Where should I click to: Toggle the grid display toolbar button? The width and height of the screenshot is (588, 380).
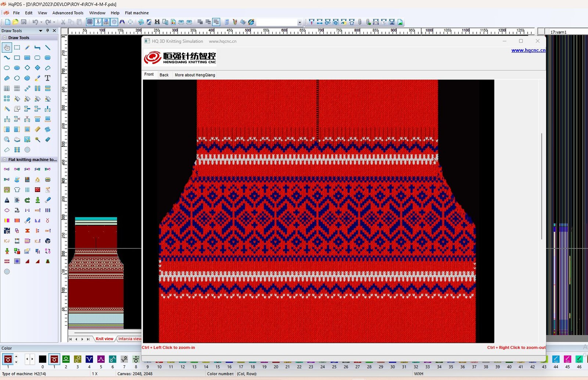click(x=90, y=22)
